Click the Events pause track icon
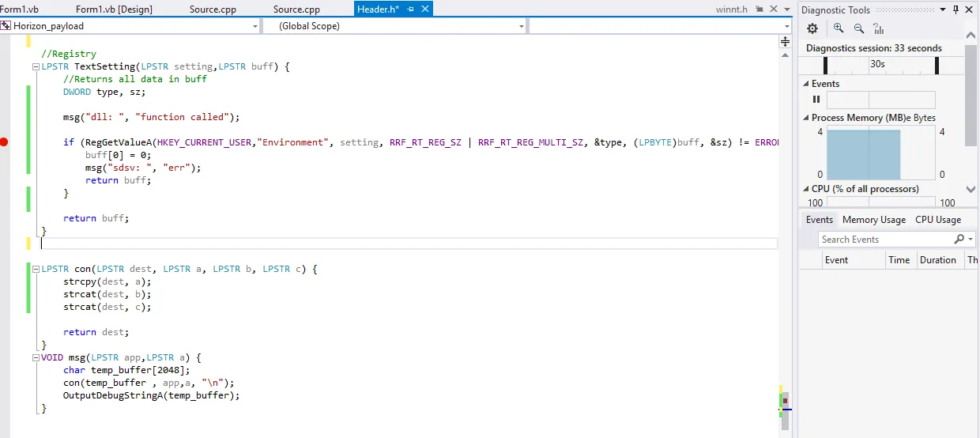980x438 pixels. tap(816, 100)
